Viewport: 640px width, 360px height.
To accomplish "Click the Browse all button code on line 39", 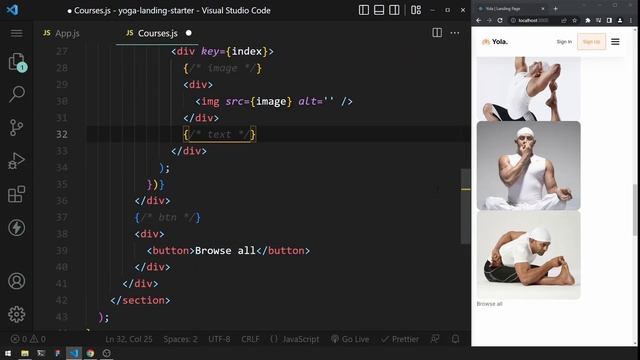I will (x=228, y=251).
